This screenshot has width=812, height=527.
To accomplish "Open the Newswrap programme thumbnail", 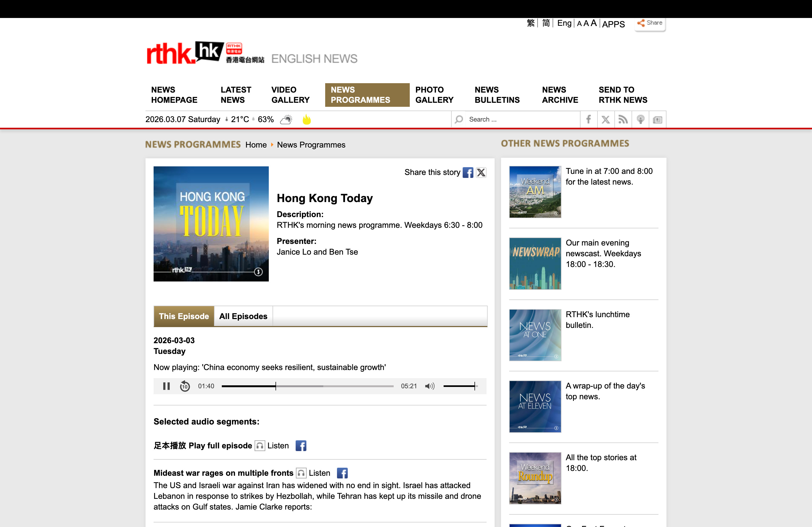I will (x=535, y=263).
